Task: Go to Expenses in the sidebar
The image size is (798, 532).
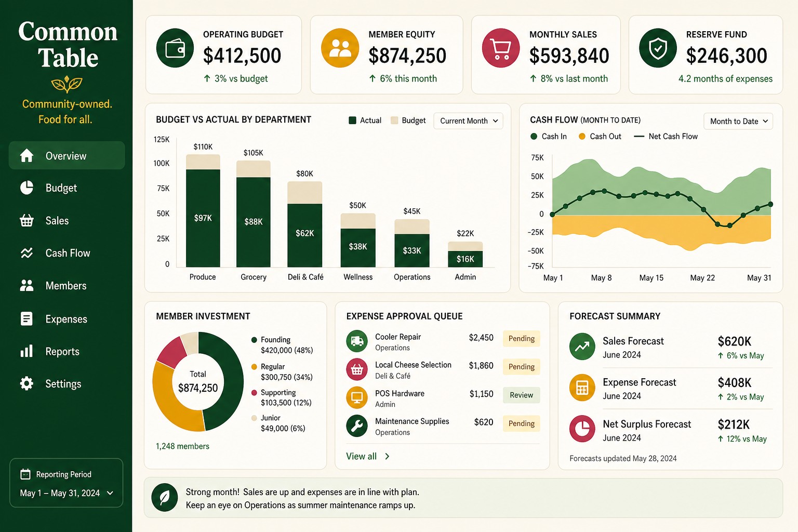Action: 66,319
